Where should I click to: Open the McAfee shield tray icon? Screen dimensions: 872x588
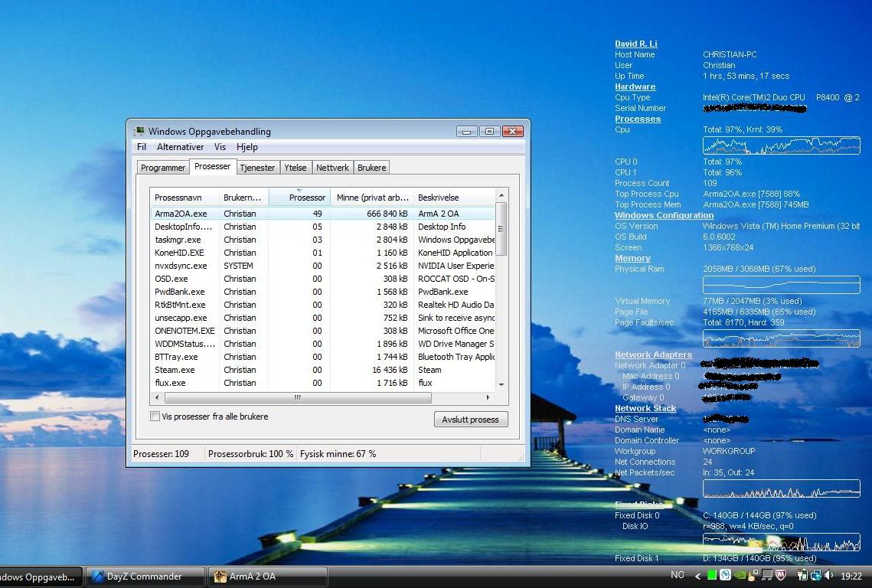781,575
